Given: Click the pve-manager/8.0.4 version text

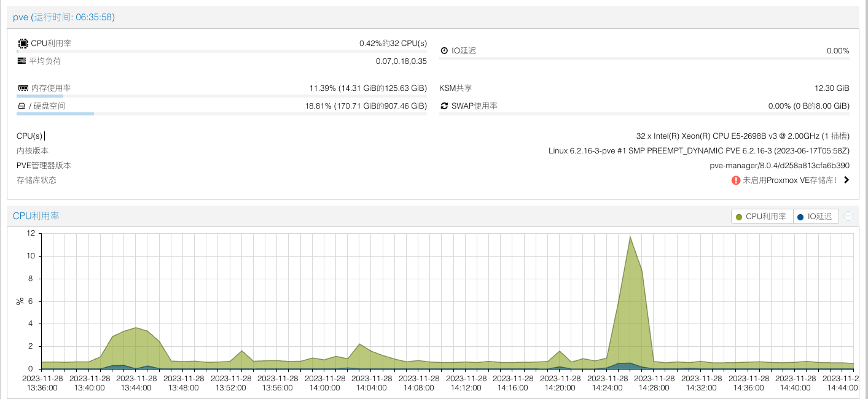Looking at the screenshot, I should (x=780, y=166).
